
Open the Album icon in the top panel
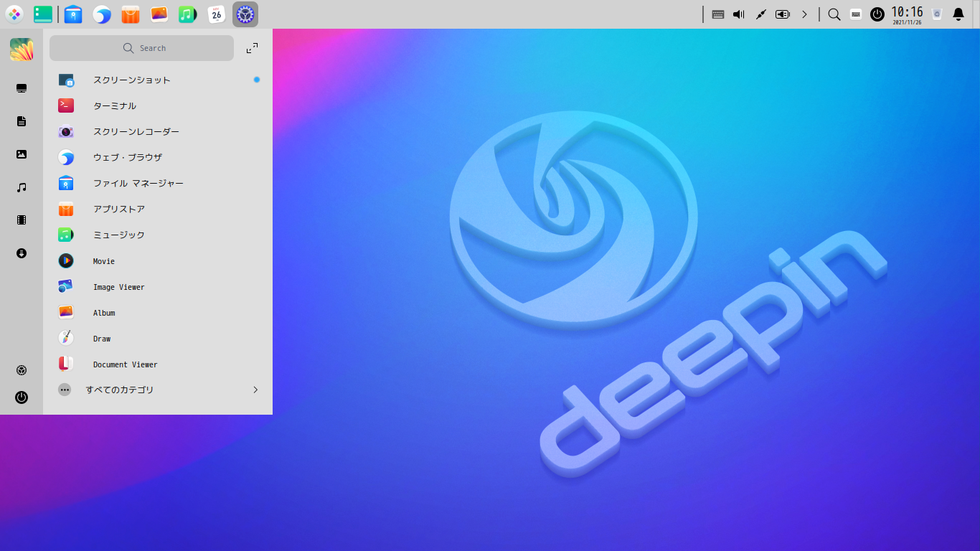159,14
